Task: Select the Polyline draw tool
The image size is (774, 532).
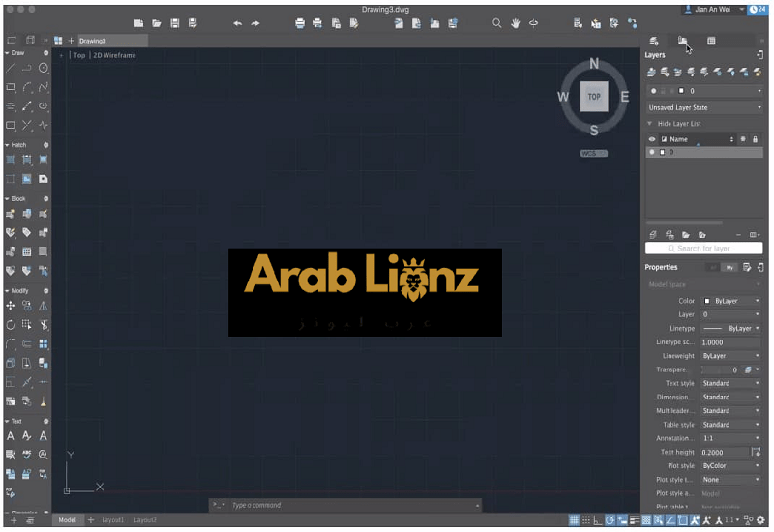Action: point(27,68)
